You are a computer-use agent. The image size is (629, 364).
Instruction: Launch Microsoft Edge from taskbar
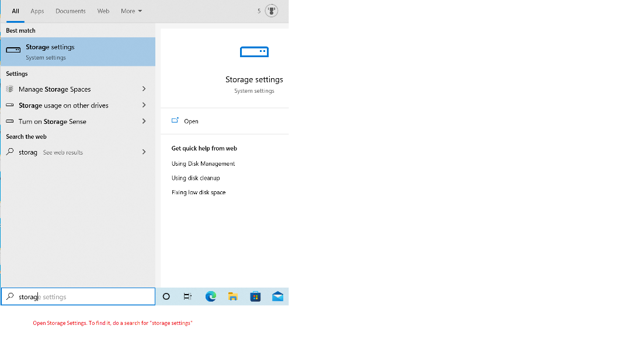pos(211,297)
